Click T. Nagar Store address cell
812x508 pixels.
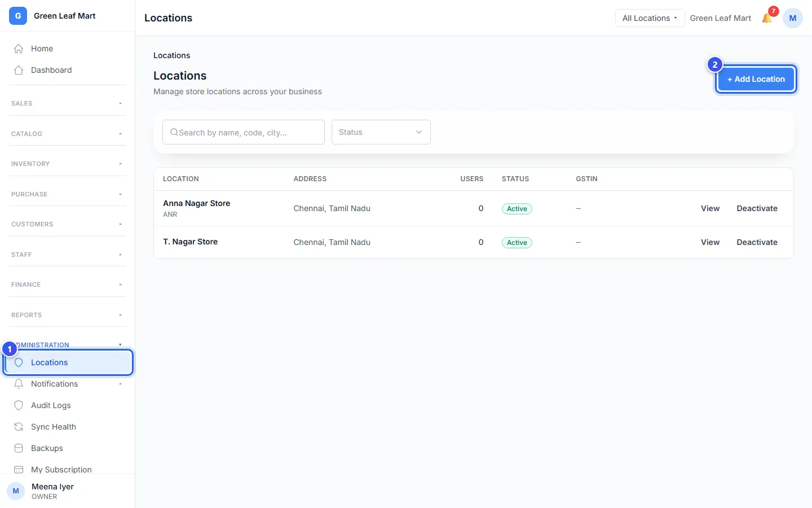pos(332,242)
